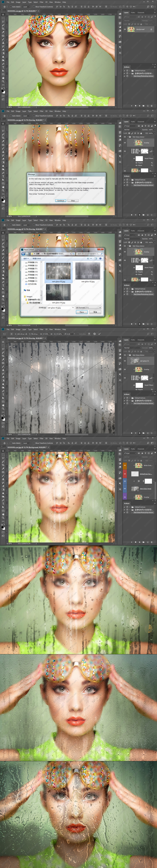Toggle visibility of the wet-glass-01 layer
This screenshot has height=868, width=157.
[x=125, y=361]
